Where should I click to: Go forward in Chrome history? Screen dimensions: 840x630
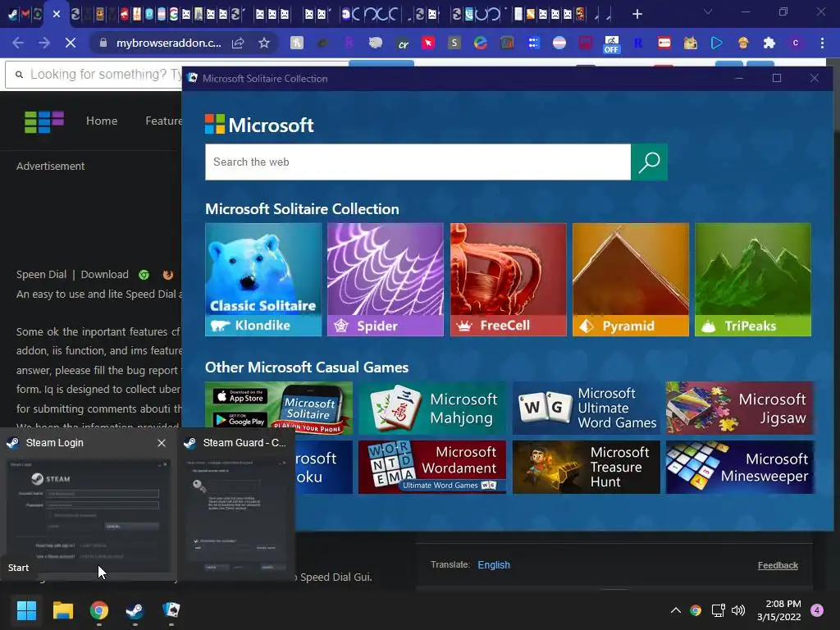tap(44, 43)
